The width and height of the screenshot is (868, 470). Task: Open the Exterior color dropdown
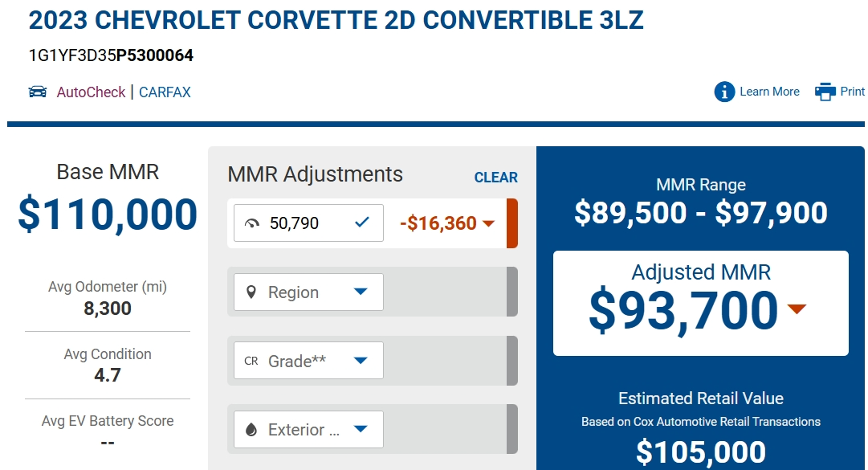(308, 429)
